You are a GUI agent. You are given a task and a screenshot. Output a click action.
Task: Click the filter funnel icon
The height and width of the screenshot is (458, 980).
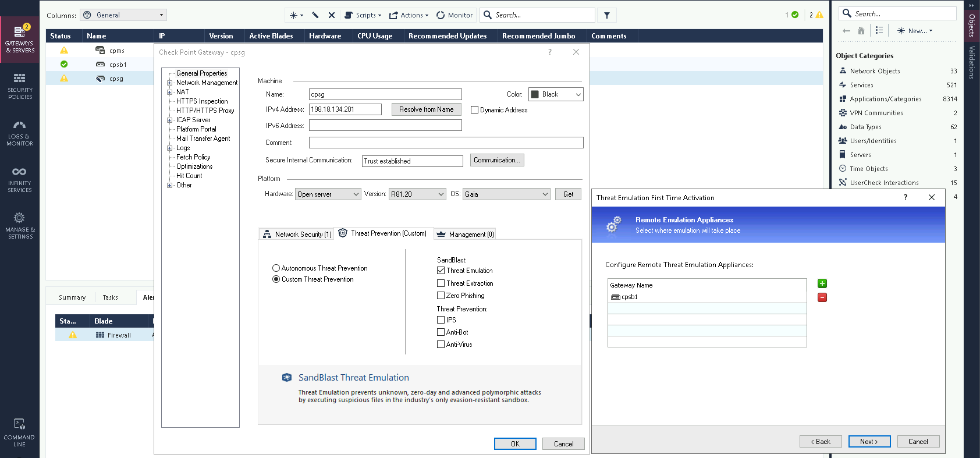tap(607, 15)
